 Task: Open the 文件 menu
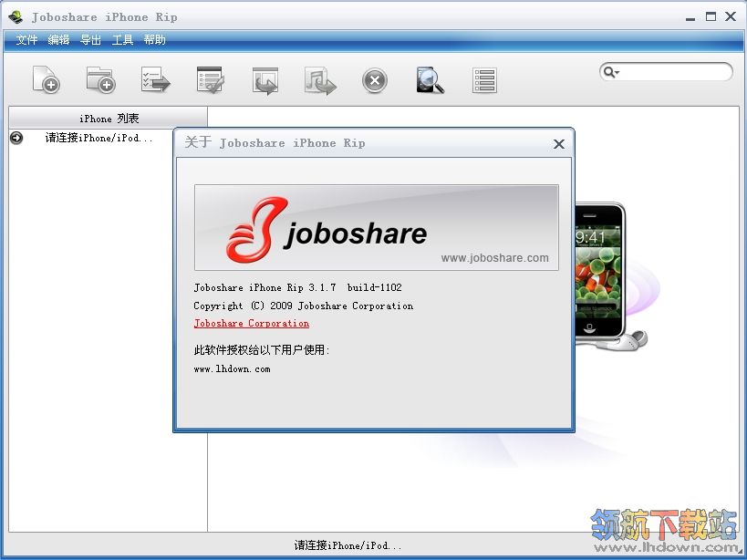tap(26, 40)
